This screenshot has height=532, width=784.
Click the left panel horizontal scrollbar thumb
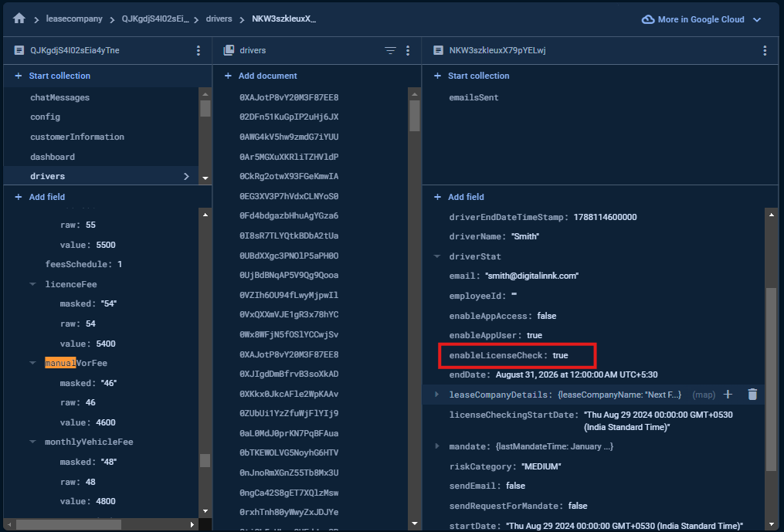[x=69, y=524]
